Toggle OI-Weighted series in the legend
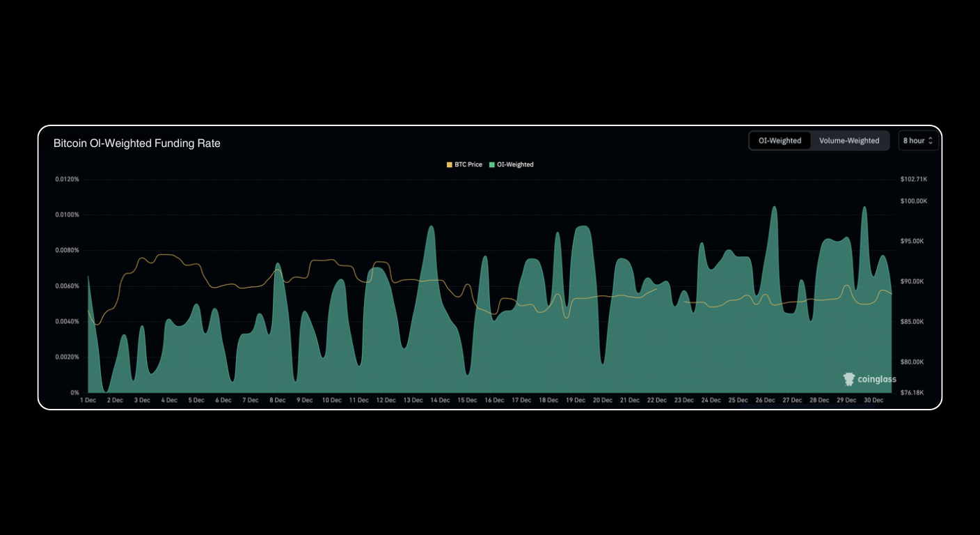This screenshot has height=535, width=980. [515, 164]
